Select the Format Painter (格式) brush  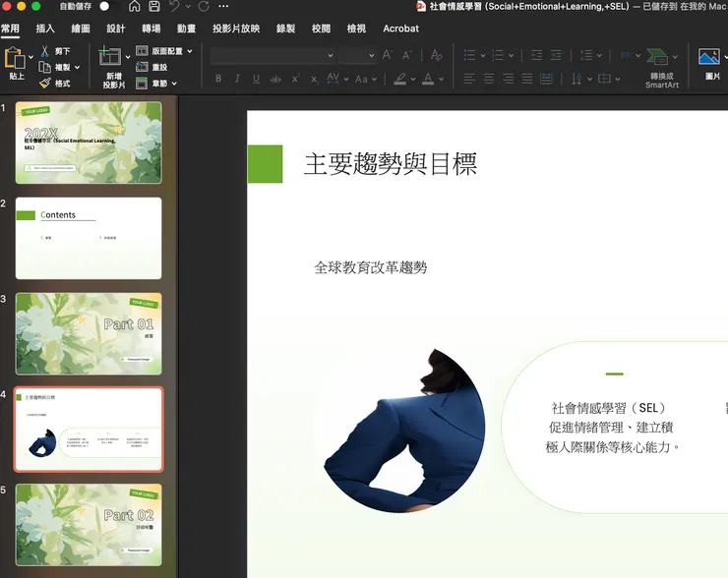(55, 84)
